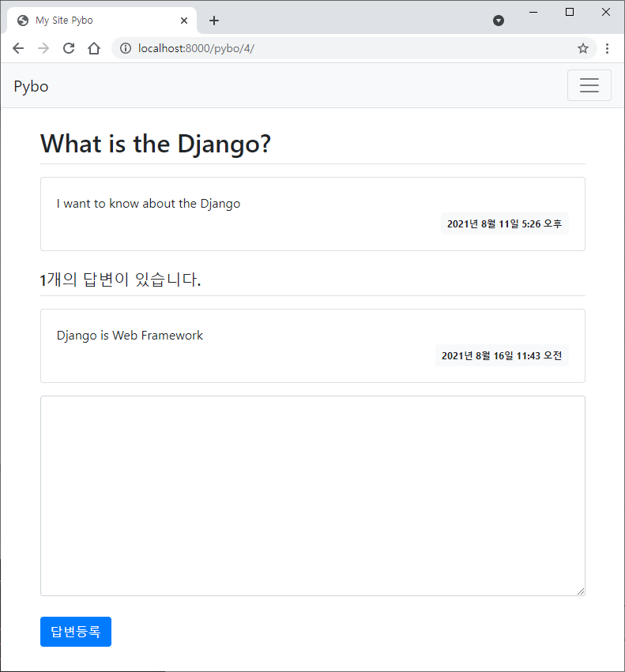Click the browser back arrow
The image size is (625, 672).
[18, 48]
